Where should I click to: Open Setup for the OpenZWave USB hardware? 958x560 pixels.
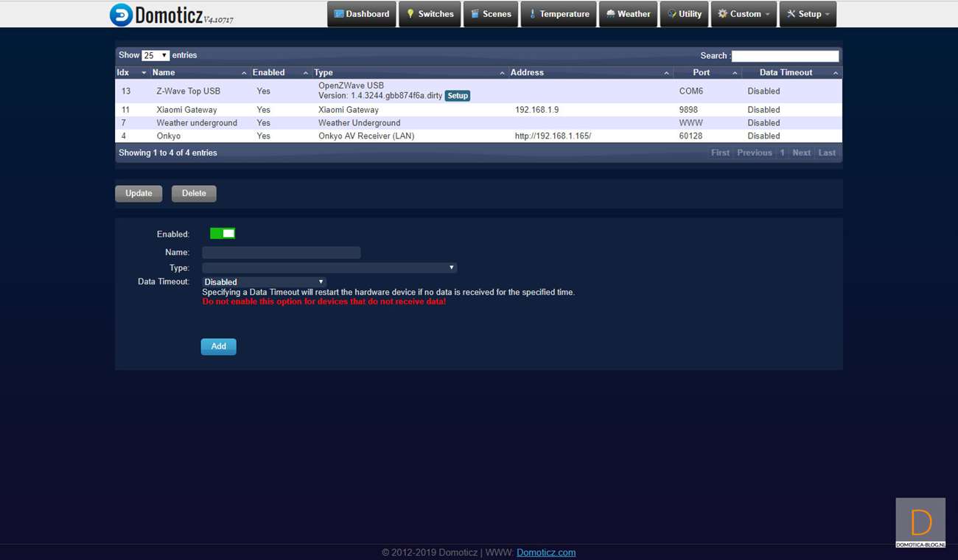[458, 96]
